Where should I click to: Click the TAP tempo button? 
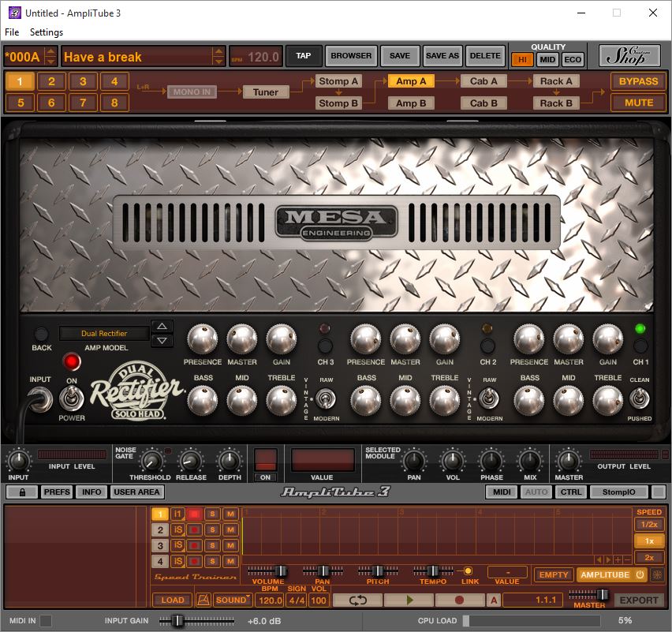pyautogui.click(x=304, y=56)
